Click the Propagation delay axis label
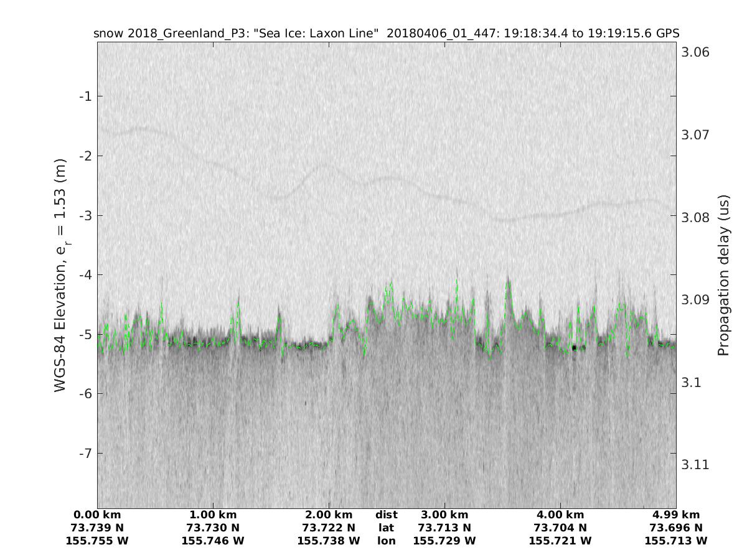Image resolution: width=747 pixels, height=560 pixels. (723, 275)
